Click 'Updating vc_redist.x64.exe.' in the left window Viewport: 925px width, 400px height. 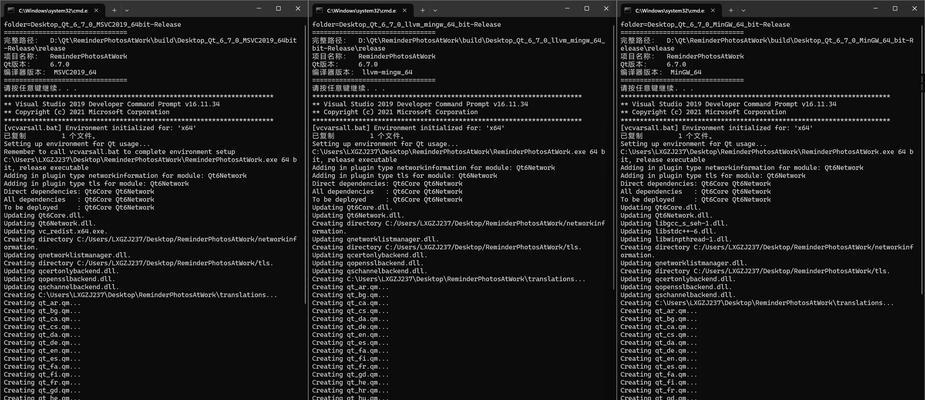point(55,231)
